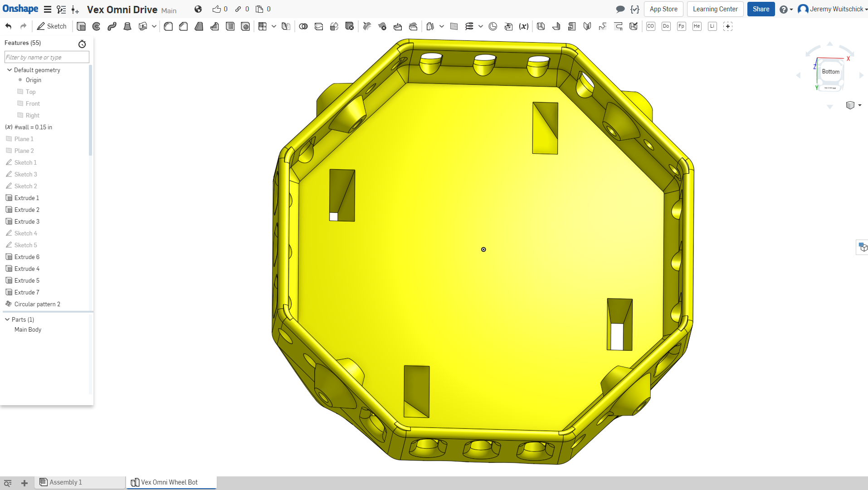
Task: Select the Delete part tool
Action: click(350, 26)
